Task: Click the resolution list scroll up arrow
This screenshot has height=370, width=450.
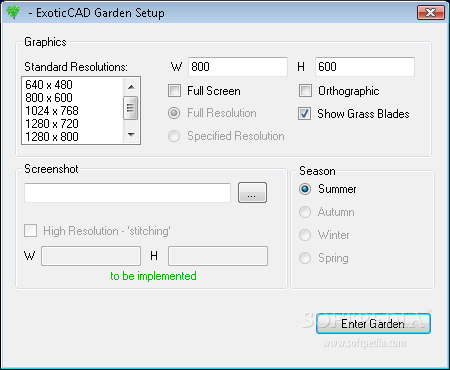Action: 131,87
